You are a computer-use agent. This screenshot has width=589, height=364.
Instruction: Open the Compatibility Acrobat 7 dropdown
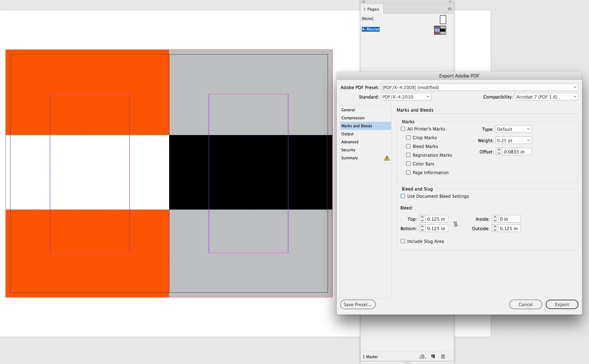point(546,97)
